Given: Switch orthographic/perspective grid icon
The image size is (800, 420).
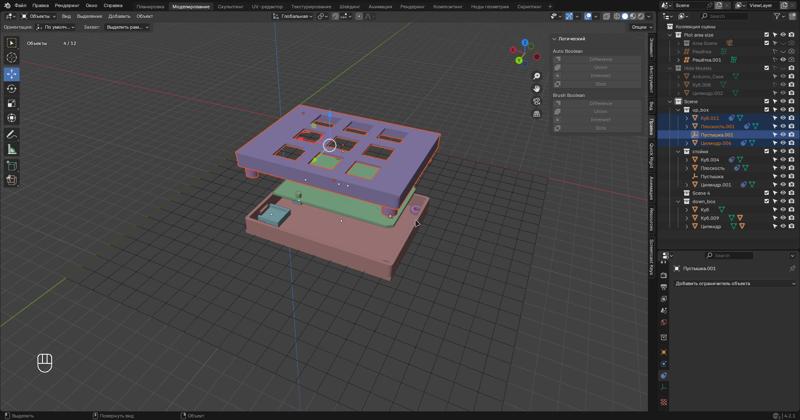Looking at the screenshot, I should (537, 114).
